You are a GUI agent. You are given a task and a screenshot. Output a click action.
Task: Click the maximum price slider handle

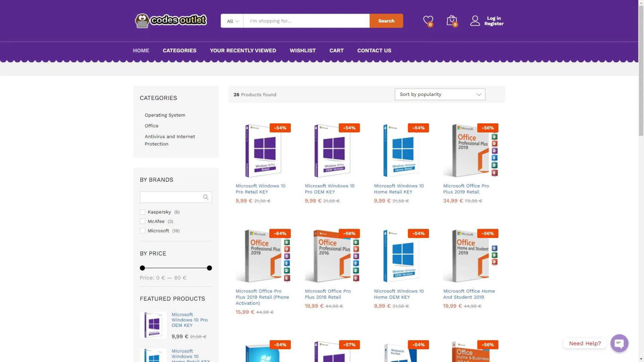209,268
